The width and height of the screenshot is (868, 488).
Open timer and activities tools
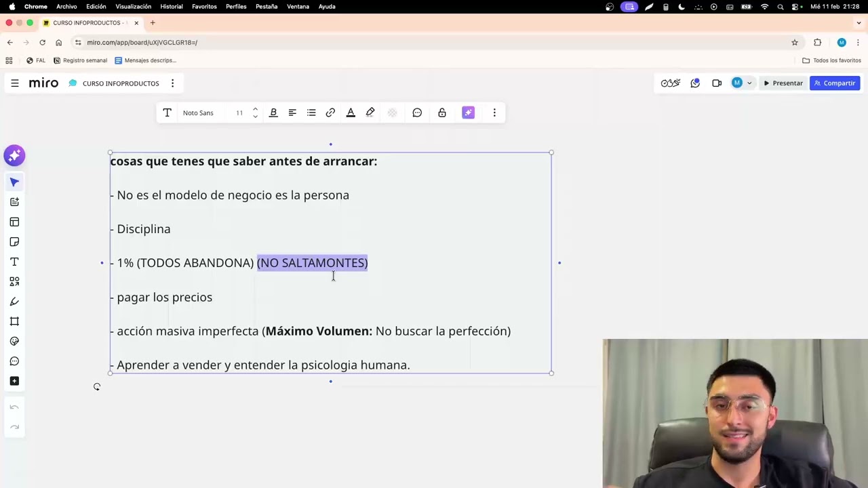[670, 83]
